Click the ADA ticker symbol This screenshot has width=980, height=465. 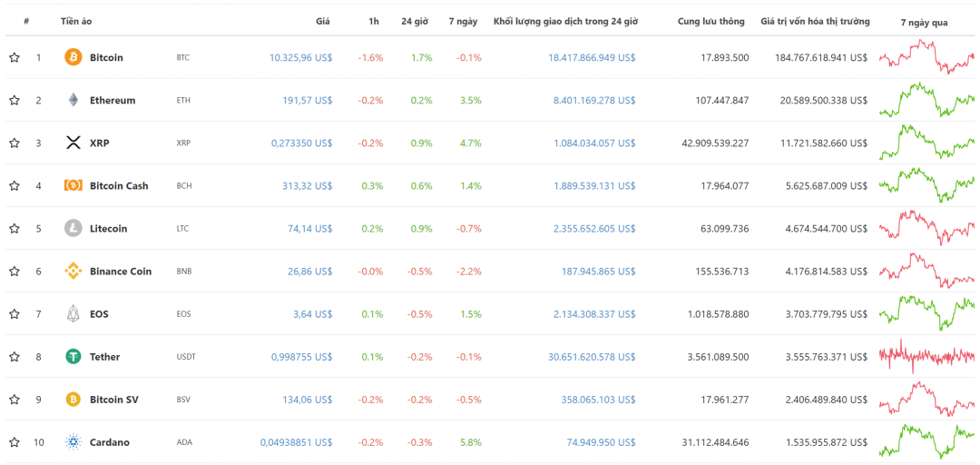[x=184, y=442]
